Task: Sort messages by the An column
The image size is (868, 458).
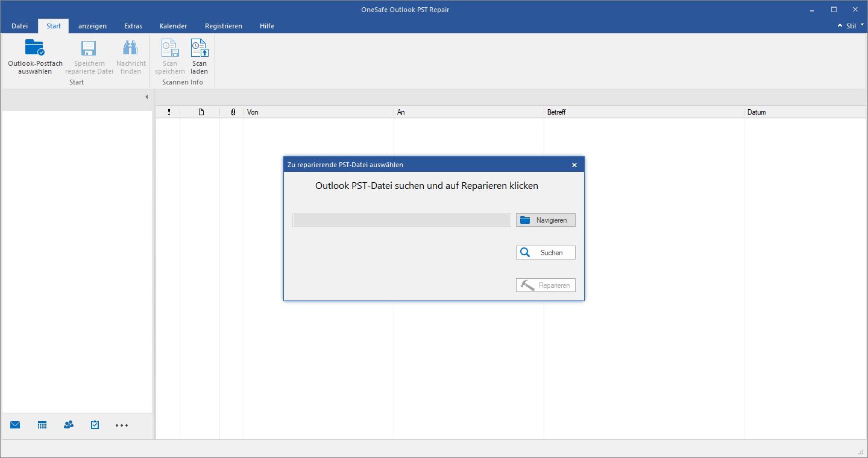Action: click(469, 112)
